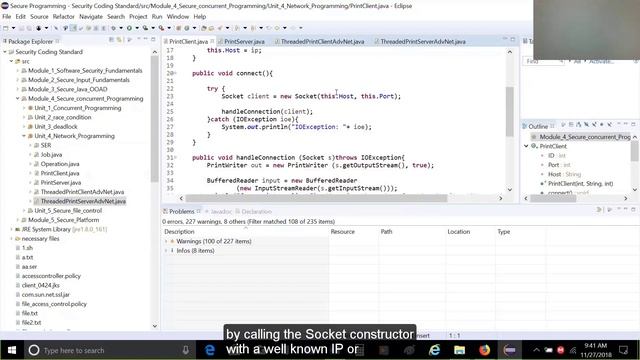Open the File menu
This screenshot has height=360, width=640.
point(7,17)
